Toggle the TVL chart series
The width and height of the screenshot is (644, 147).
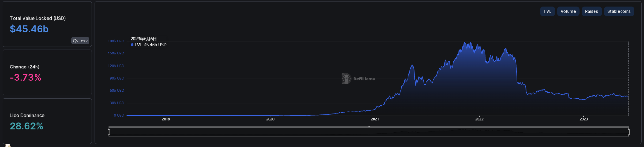coord(547,11)
